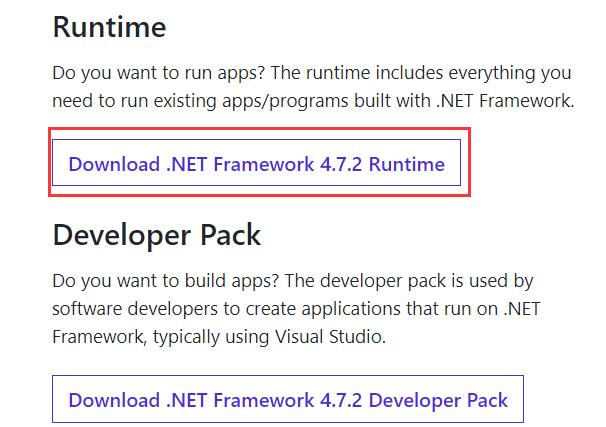
Task: Click the phrase "The developer pack is used by"
Action: point(409,281)
